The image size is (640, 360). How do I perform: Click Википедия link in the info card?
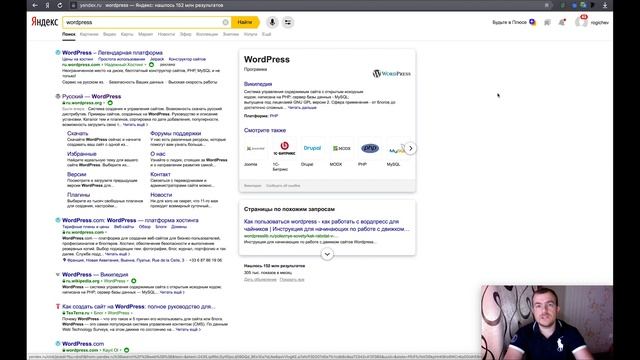pyautogui.click(x=258, y=84)
